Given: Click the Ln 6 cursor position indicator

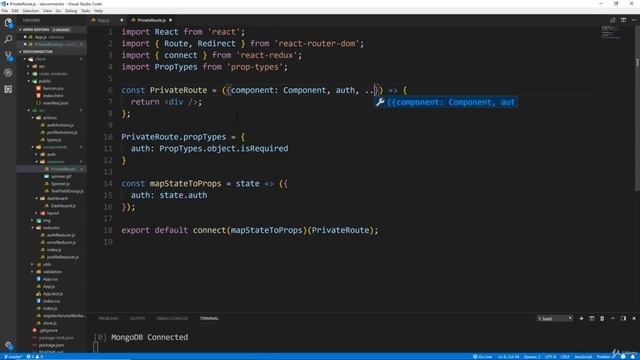Looking at the screenshot, I should pos(508,357).
